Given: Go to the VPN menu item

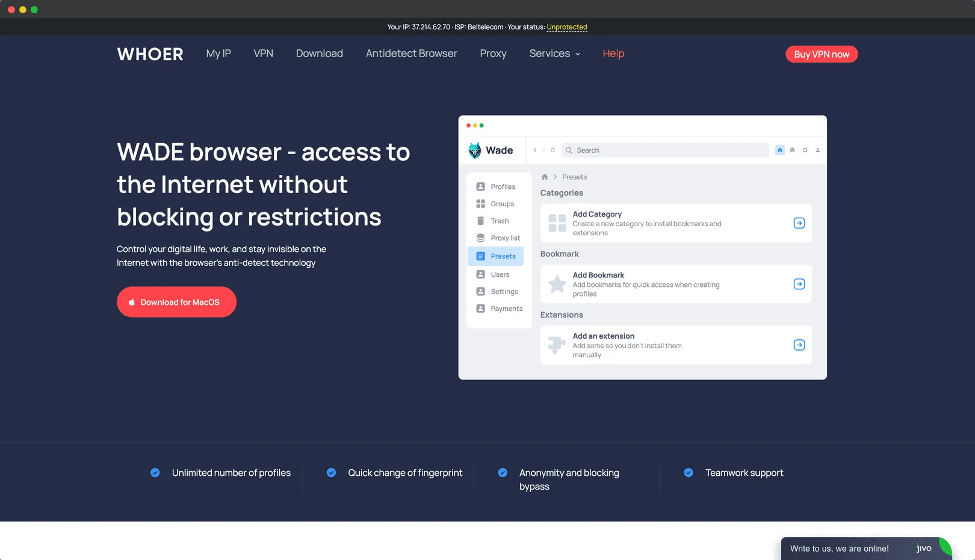Looking at the screenshot, I should coord(264,54).
